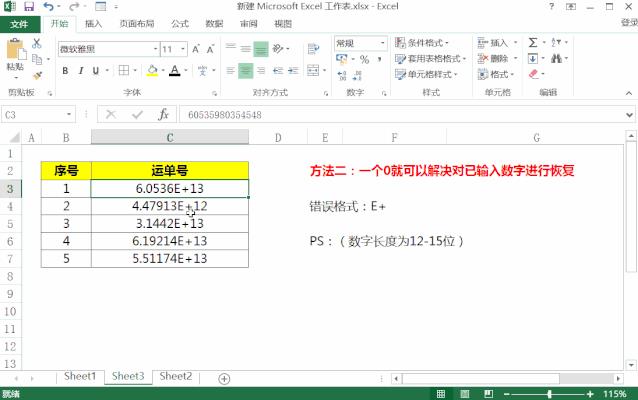638x400 pixels.
Task: Toggle italic formatting
Action: pos(81,71)
